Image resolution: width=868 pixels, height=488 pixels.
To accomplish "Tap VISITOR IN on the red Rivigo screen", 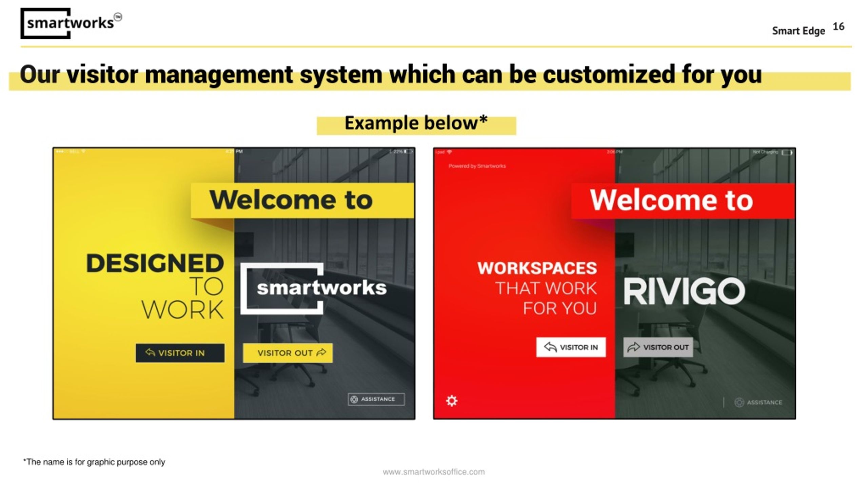I will (x=571, y=347).
